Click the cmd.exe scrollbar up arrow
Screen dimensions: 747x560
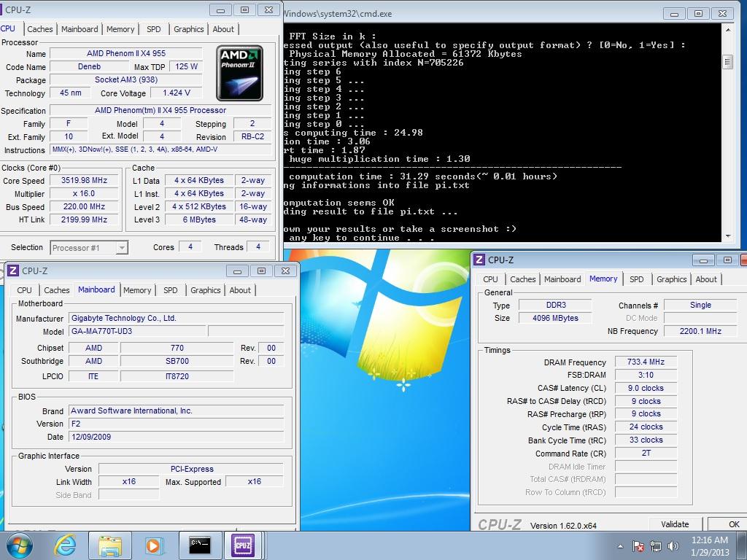coord(727,29)
